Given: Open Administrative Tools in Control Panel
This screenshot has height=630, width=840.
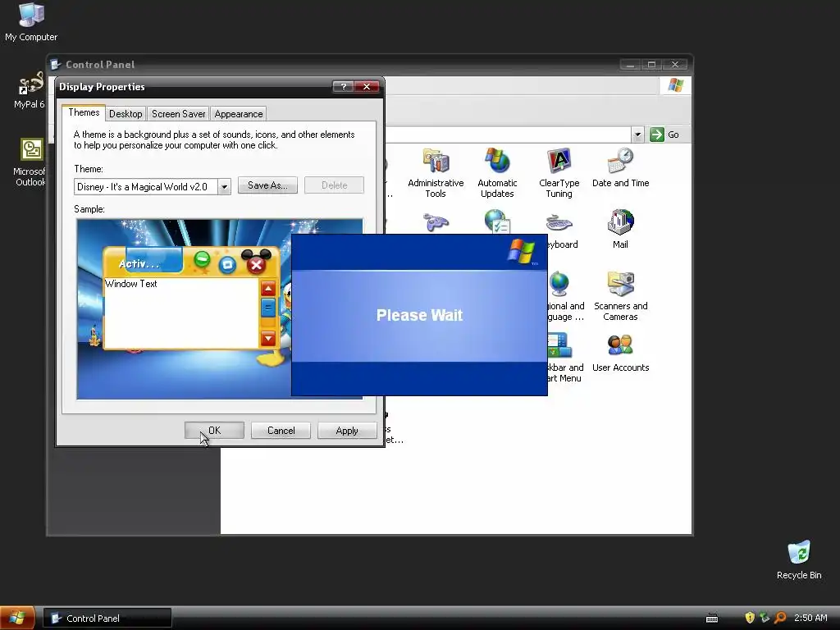Looking at the screenshot, I should tap(436, 172).
